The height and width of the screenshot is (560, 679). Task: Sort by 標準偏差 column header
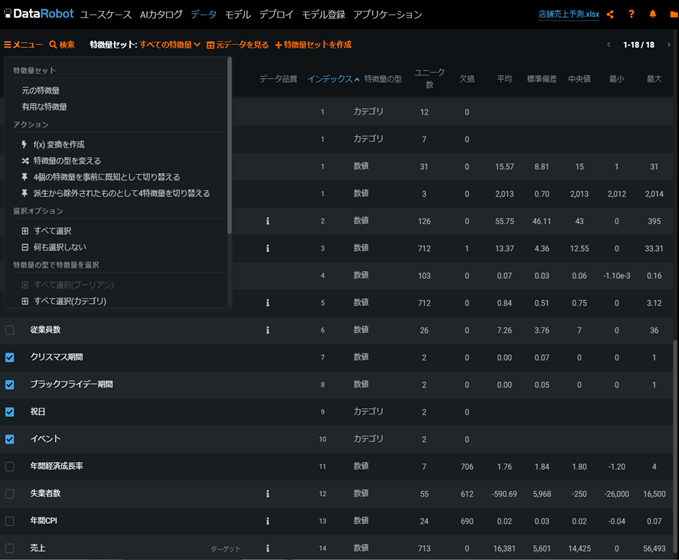point(542,79)
